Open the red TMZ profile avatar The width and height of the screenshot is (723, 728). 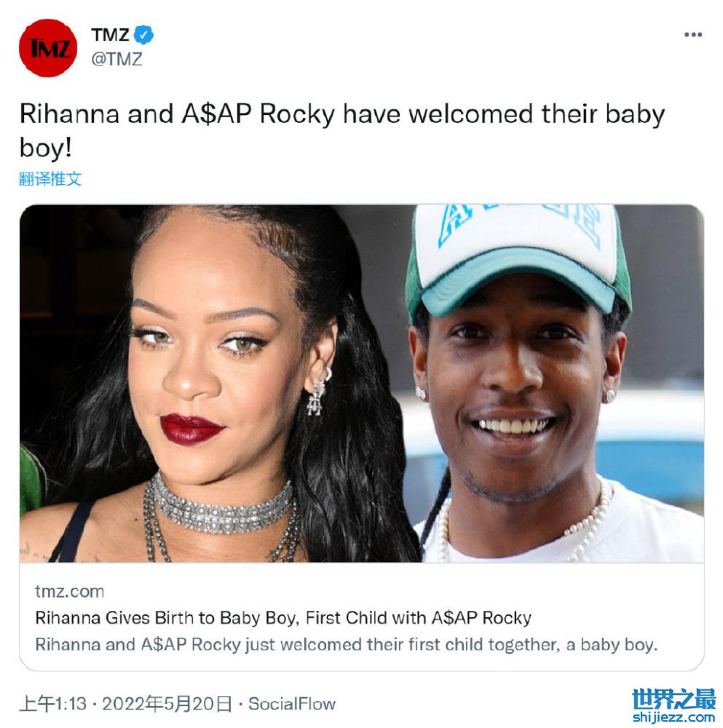(x=48, y=48)
